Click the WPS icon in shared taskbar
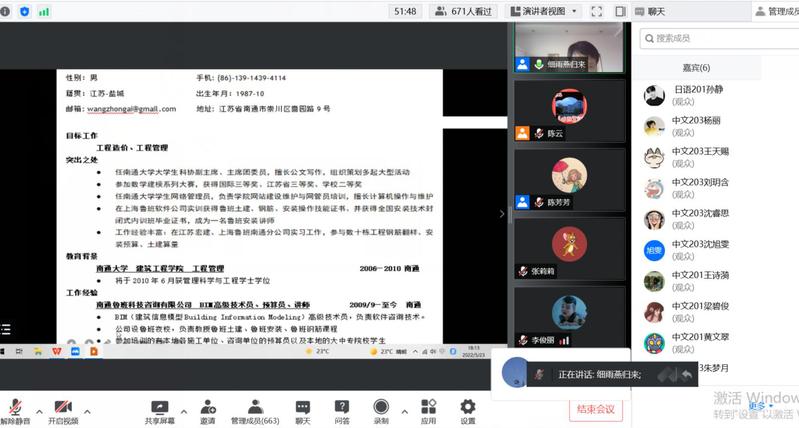The image size is (799, 428). [x=57, y=351]
